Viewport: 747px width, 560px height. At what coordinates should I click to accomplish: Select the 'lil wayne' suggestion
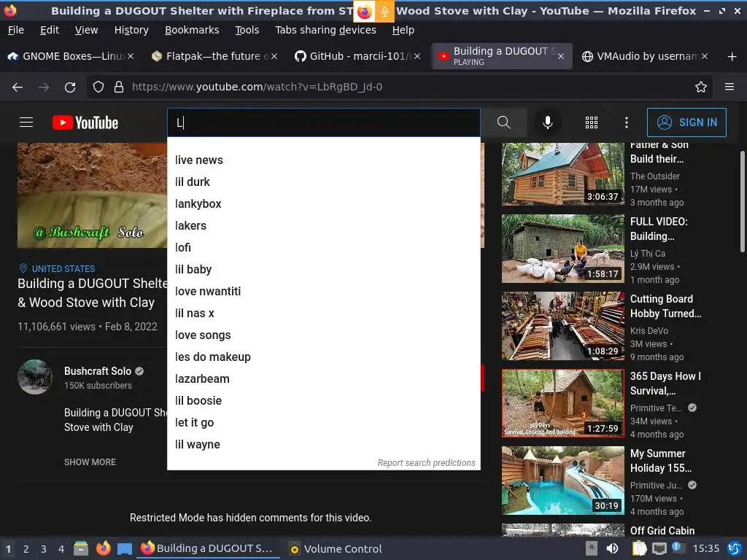323,445
